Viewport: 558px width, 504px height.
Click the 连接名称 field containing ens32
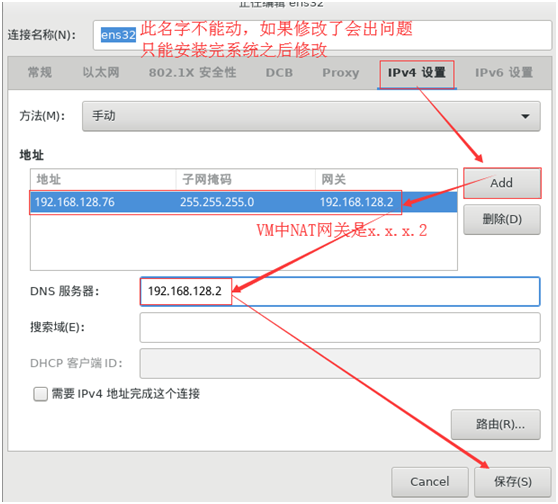322,35
